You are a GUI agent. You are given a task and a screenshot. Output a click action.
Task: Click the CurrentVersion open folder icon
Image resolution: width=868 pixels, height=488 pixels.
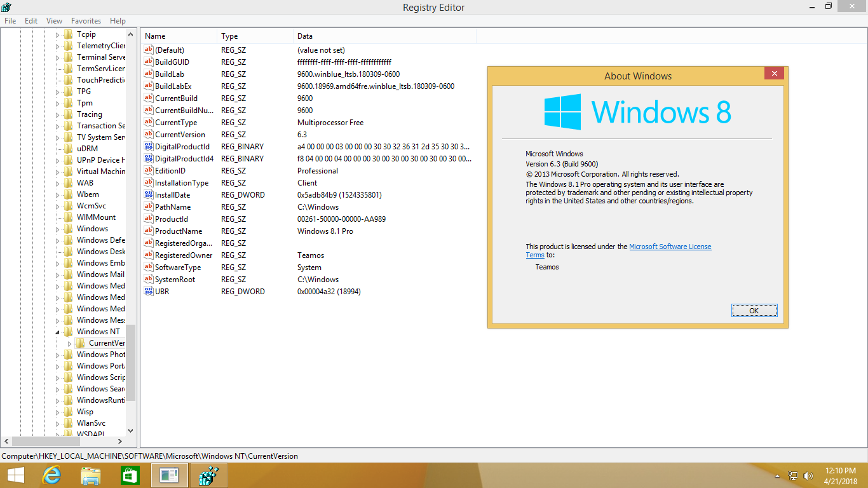tap(81, 343)
